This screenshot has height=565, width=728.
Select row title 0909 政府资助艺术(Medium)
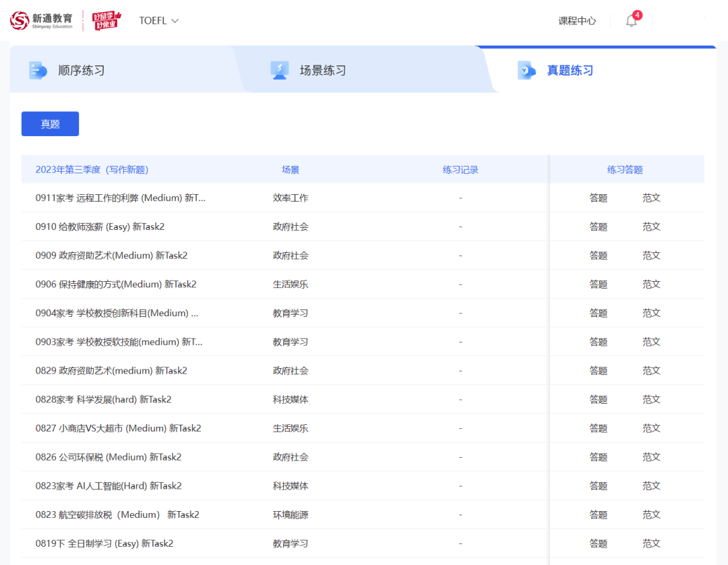point(111,256)
